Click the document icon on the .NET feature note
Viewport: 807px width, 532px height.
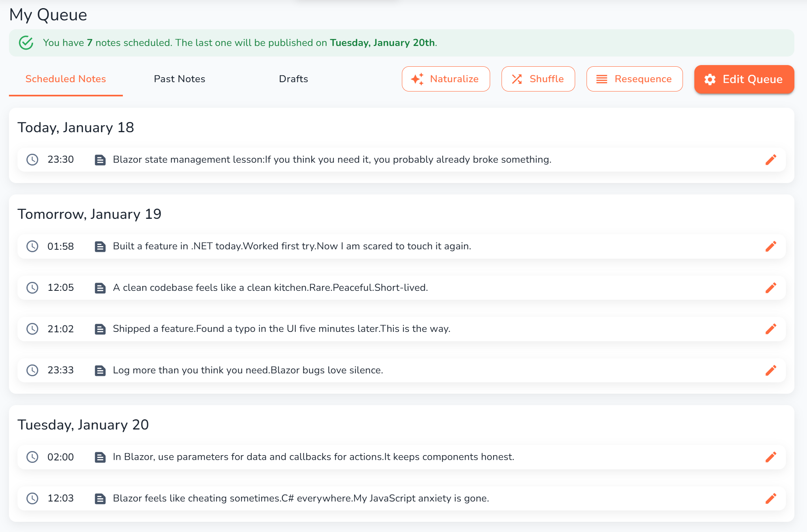pos(100,246)
